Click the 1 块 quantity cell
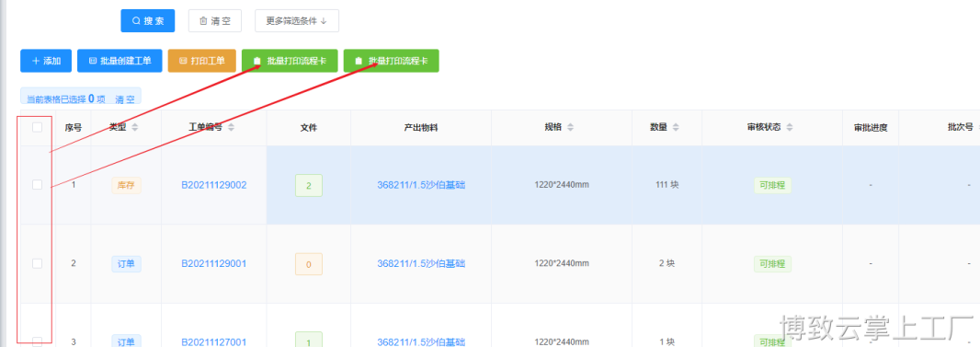Viewport: 980px width, 347px height. point(667,342)
